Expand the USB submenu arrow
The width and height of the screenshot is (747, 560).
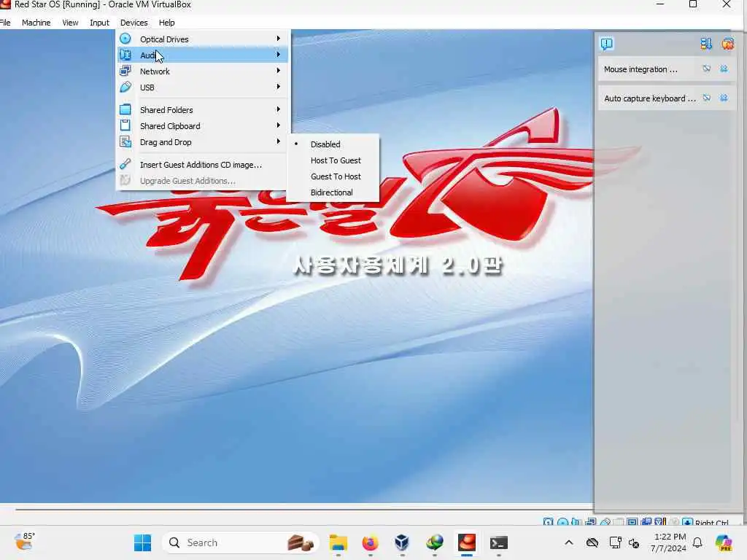pos(278,87)
